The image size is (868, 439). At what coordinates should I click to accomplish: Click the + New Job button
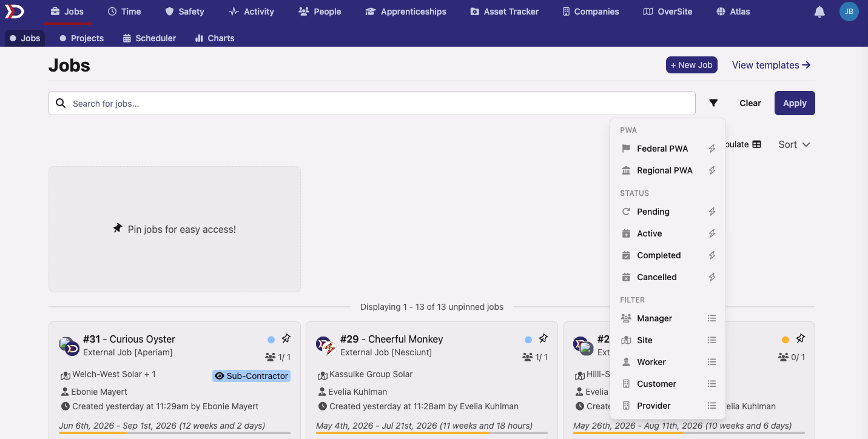pyautogui.click(x=691, y=65)
